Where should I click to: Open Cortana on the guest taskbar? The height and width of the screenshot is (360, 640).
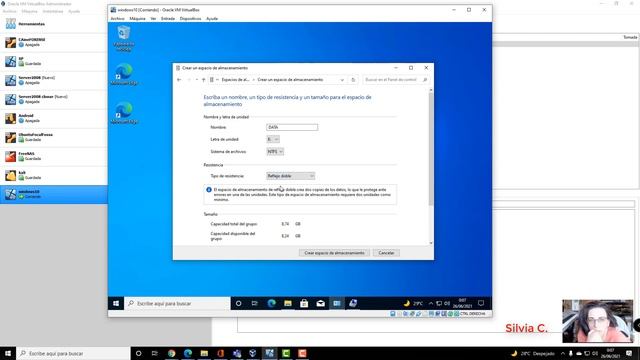(239, 303)
